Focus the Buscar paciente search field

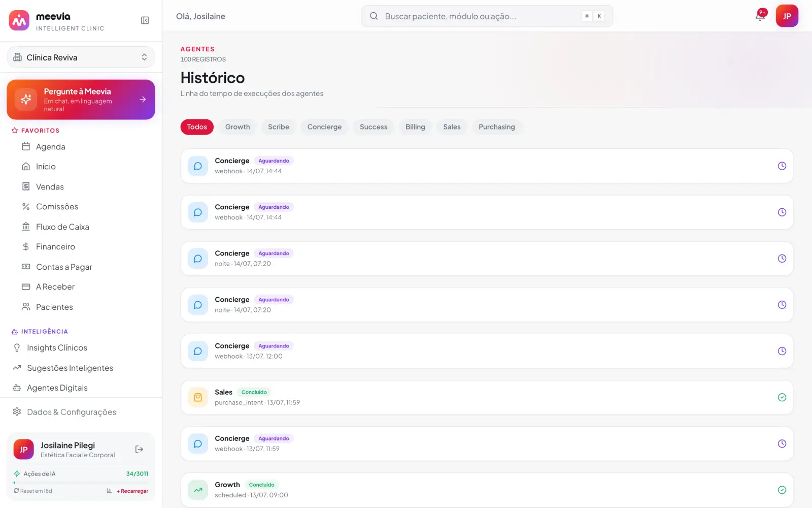487,16
